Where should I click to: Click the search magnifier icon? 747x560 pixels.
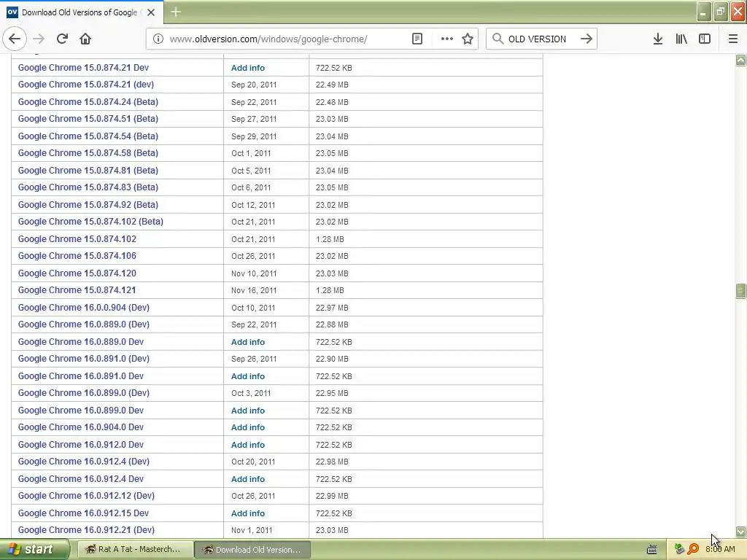coord(498,39)
